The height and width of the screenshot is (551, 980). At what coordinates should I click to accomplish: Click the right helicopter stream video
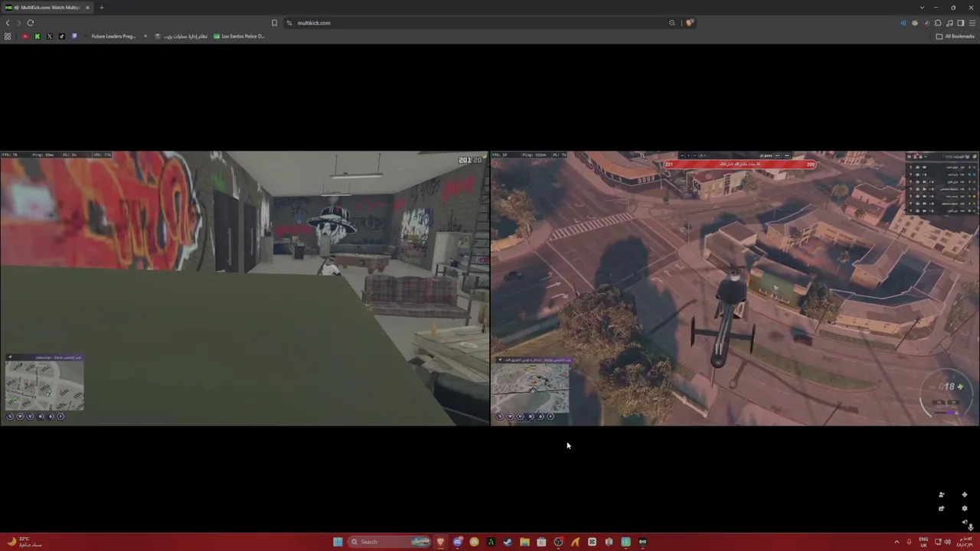tap(735, 288)
